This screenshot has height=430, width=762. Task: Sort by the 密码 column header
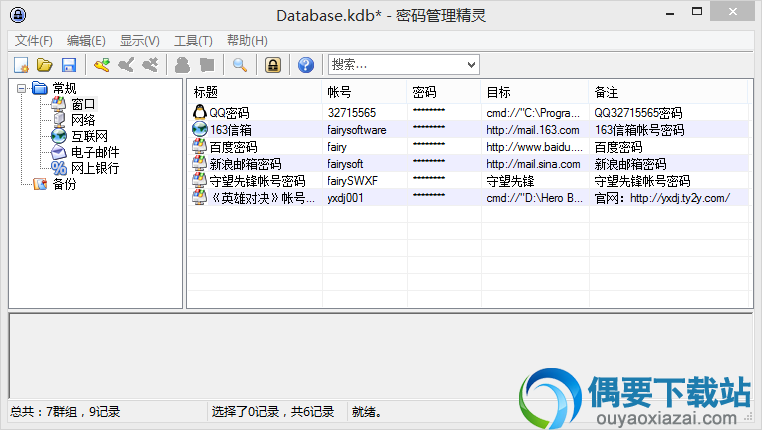click(x=444, y=92)
